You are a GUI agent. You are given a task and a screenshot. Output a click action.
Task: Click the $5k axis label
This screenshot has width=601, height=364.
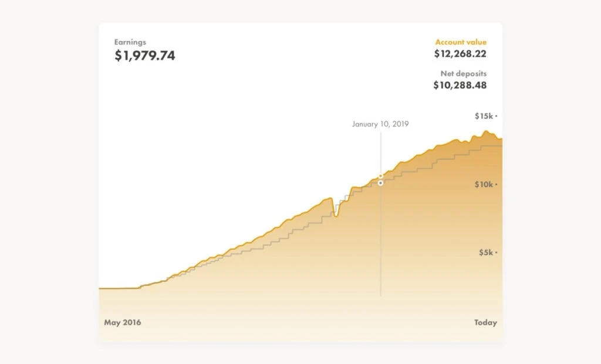(485, 253)
